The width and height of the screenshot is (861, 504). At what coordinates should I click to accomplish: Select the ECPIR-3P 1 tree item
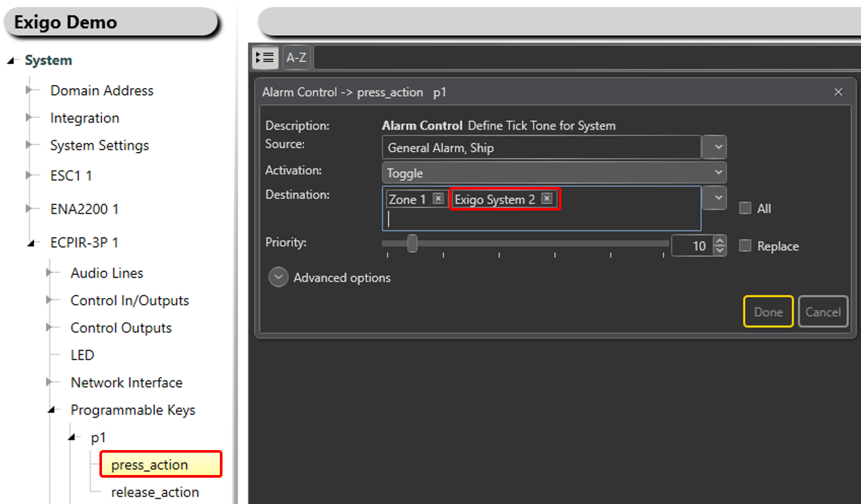84,243
